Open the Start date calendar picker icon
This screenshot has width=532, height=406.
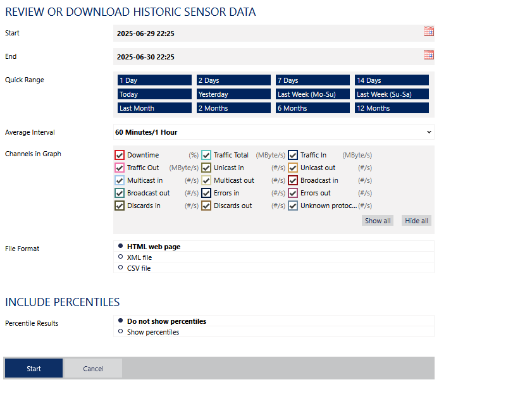coord(428,32)
